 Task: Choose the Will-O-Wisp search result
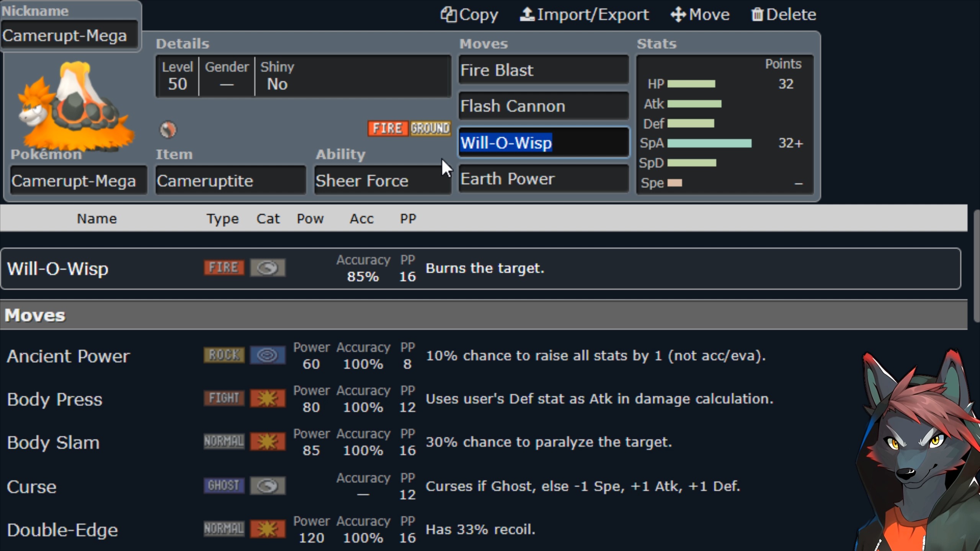coord(481,268)
